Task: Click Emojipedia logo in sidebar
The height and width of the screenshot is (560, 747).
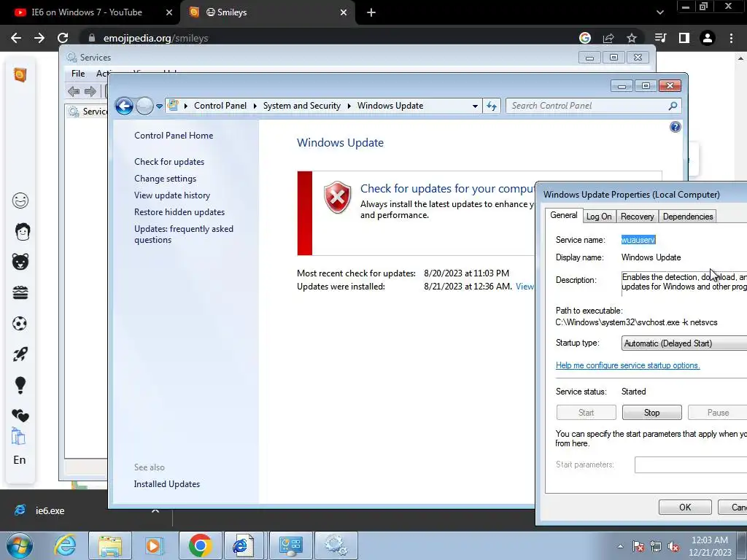Action: tap(20, 75)
